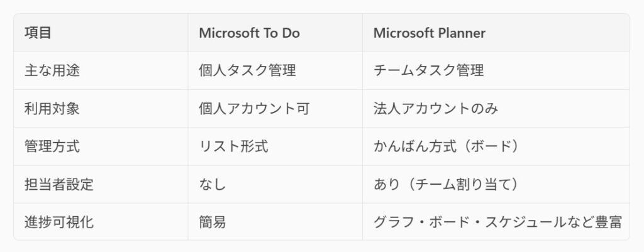Viewport: 644px width, 252px height.
Task: Select the 個人タスク管理 cell
Action: coord(247,70)
